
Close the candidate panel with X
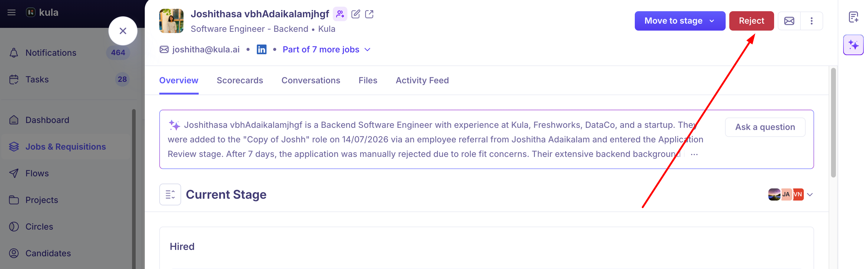123,31
